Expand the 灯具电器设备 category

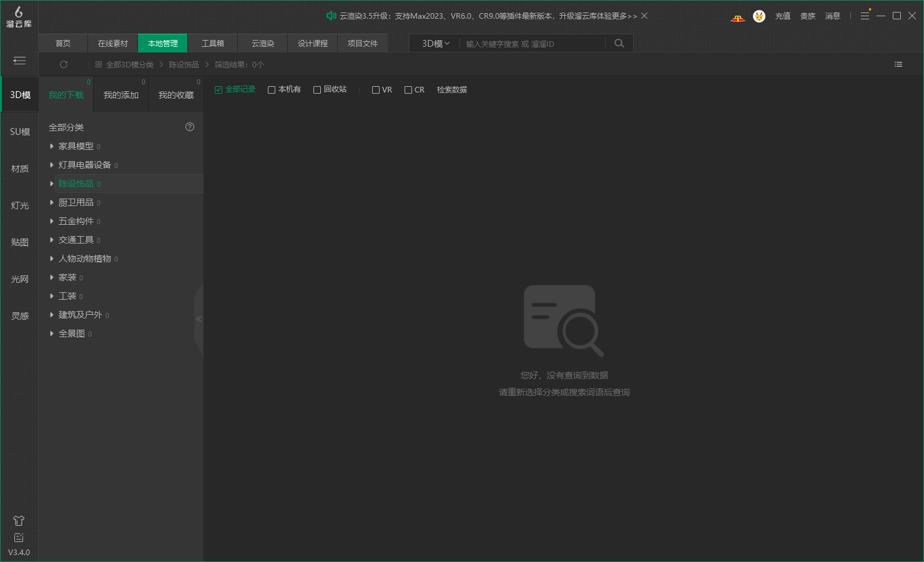tap(52, 165)
